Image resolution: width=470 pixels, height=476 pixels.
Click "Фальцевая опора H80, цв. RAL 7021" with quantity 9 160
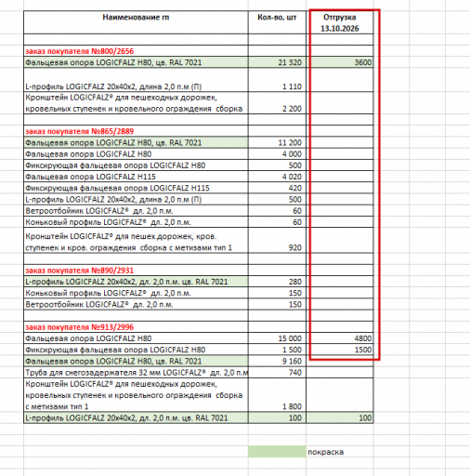(x=136, y=361)
